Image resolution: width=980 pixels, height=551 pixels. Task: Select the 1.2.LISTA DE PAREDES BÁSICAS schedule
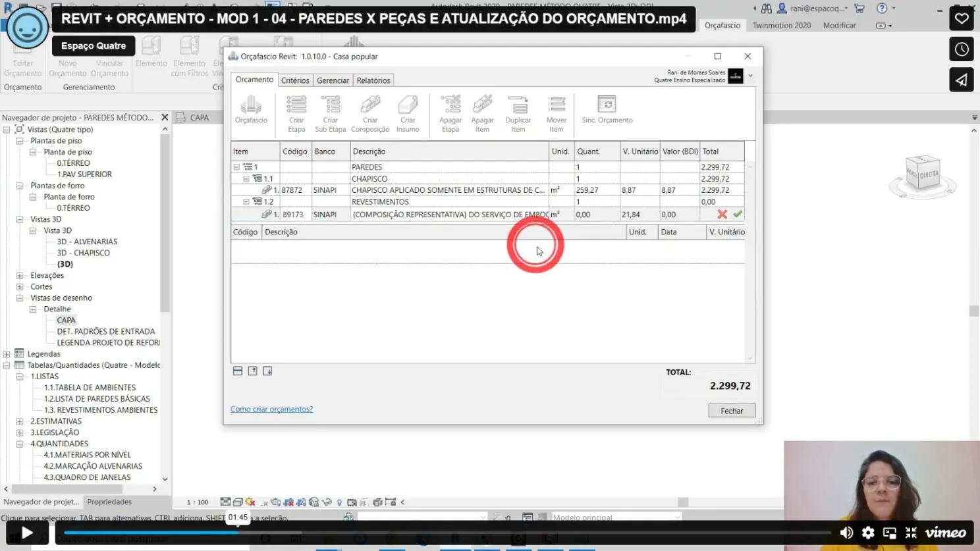coord(97,399)
